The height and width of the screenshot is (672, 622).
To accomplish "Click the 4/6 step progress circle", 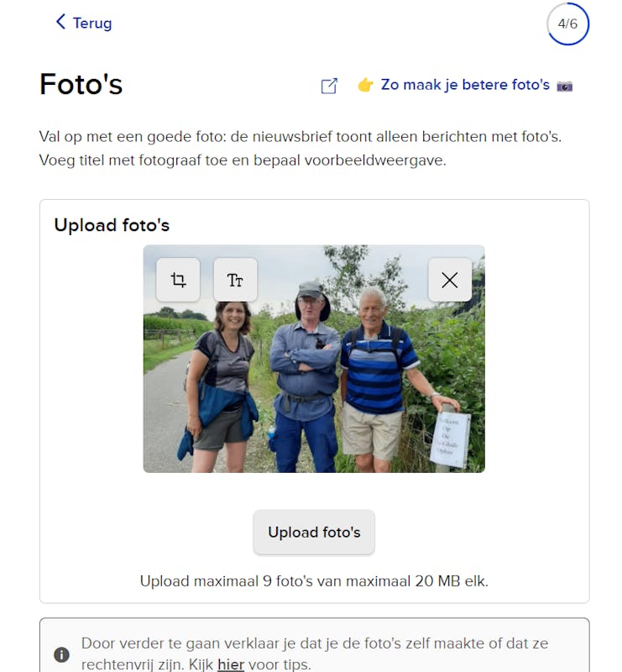I will (x=567, y=24).
